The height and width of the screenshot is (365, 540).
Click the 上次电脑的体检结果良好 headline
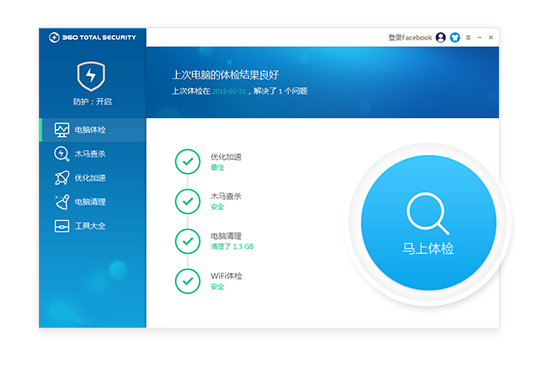pyautogui.click(x=226, y=75)
